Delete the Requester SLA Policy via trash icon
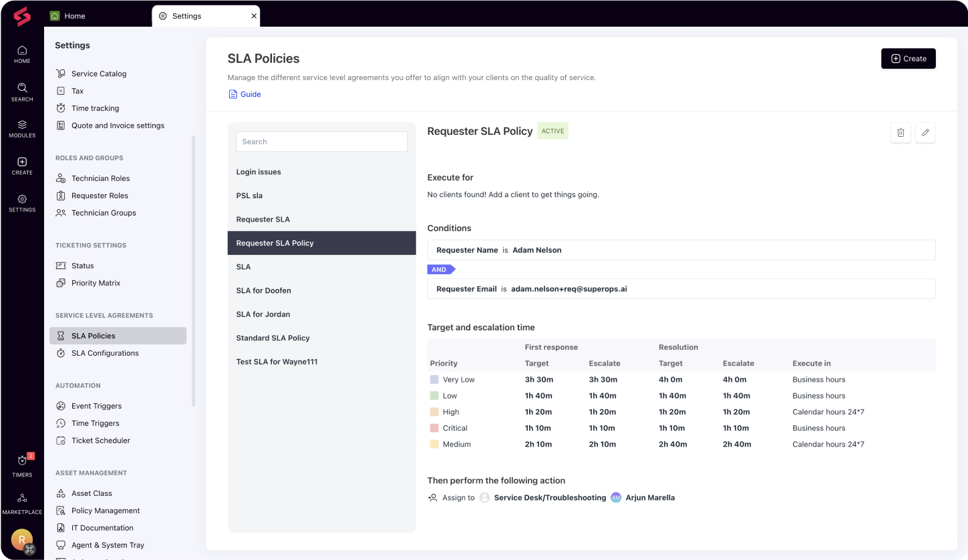 tap(900, 132)
